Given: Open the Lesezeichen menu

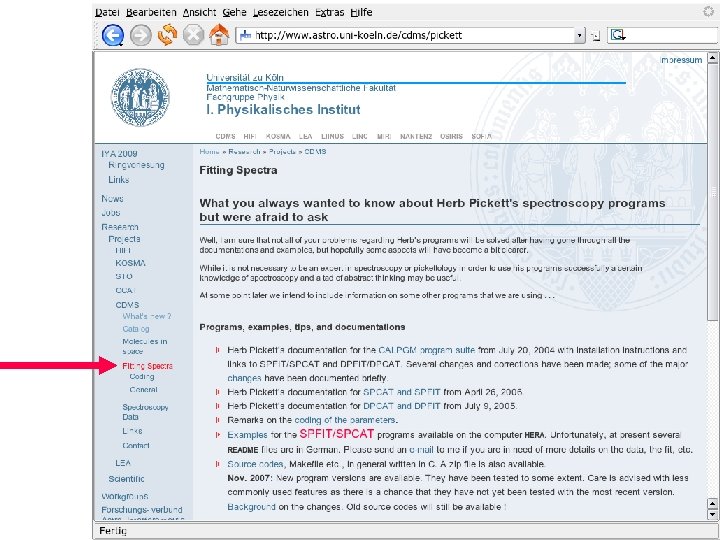Looking at the screenshot, I should point(281,12).
